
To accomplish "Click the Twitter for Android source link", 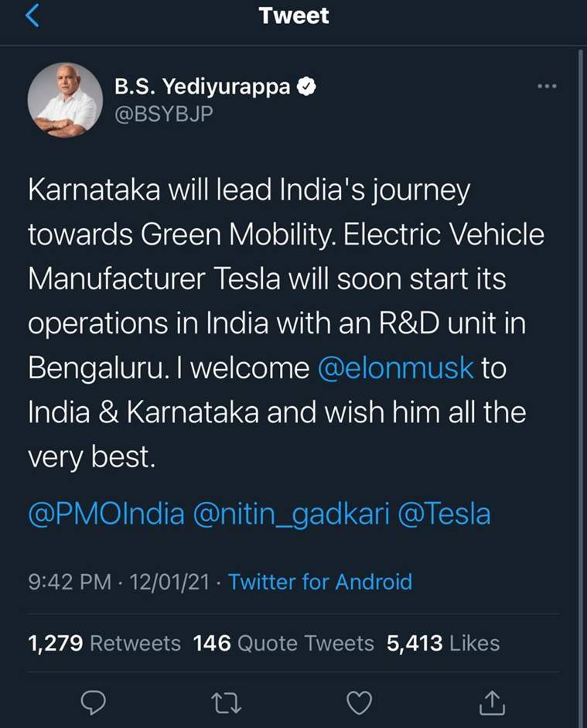I will (320, 582).
